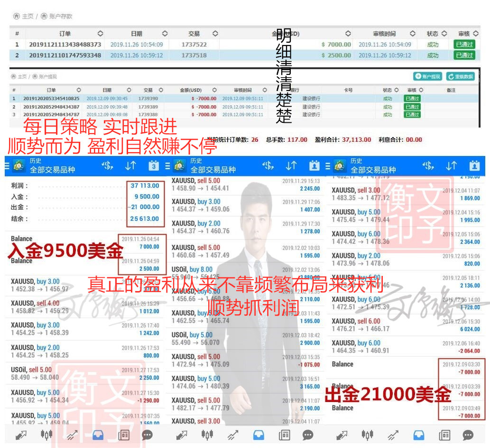Click the 重载数据 reload button
Viewport: 490px width, 448px height.
point(461,76)
